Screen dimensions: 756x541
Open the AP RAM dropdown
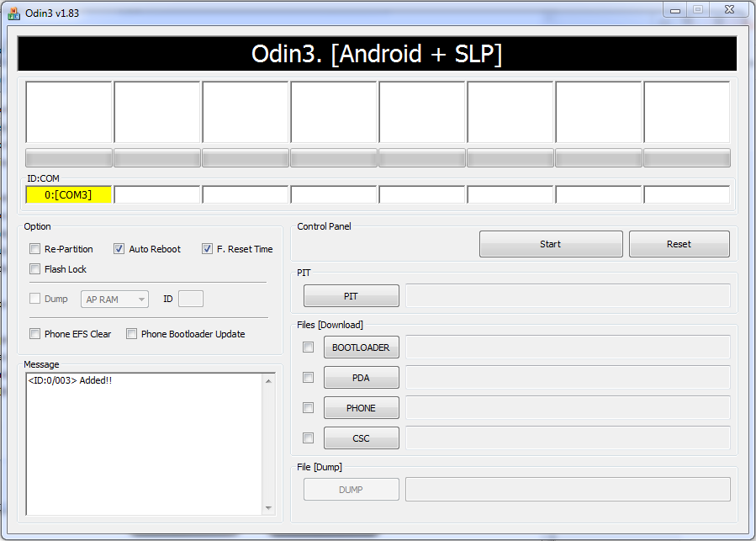pos(114,300)
